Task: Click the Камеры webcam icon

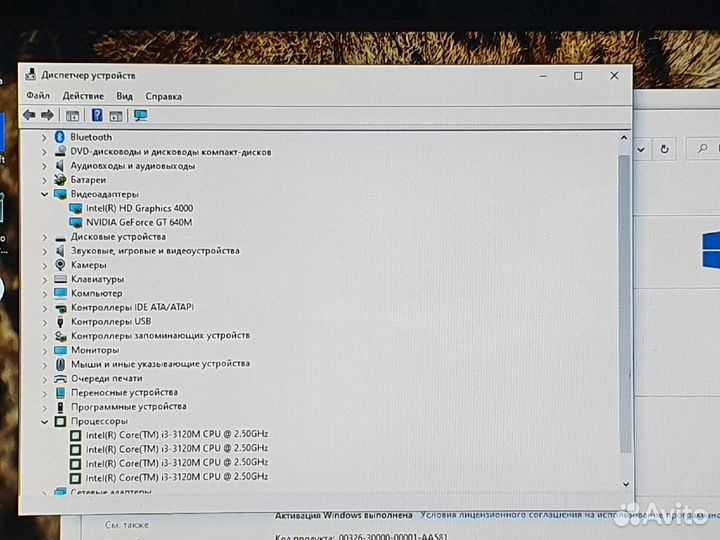Action: pos(60,265)
